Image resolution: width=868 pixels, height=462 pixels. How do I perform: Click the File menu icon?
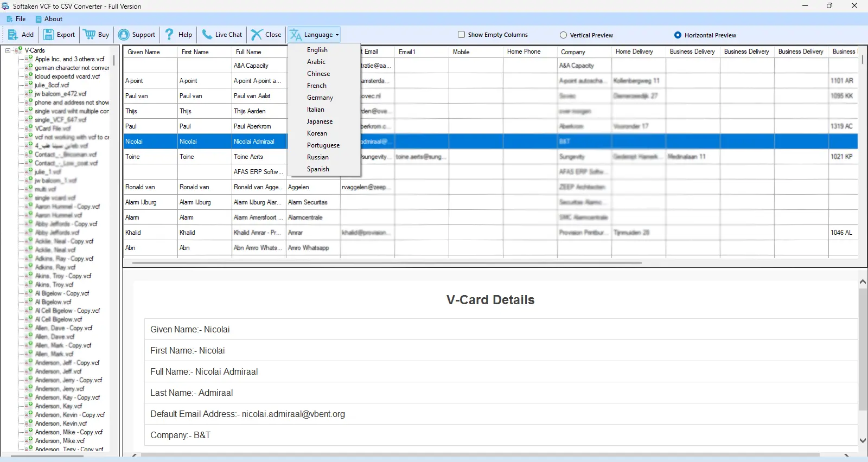pyautogui.click(x=9, y=19)
